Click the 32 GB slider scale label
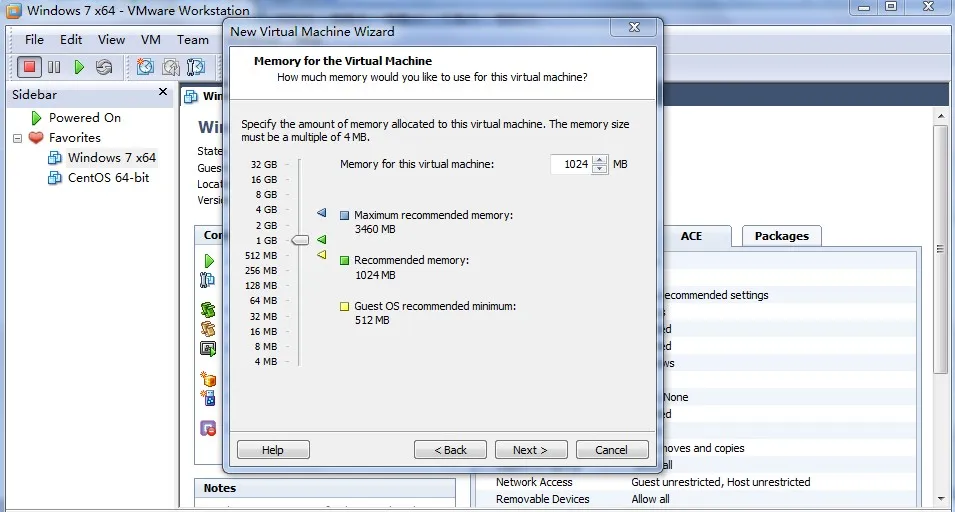Viewport: 955px width, 512px height. tap(264, 164)
